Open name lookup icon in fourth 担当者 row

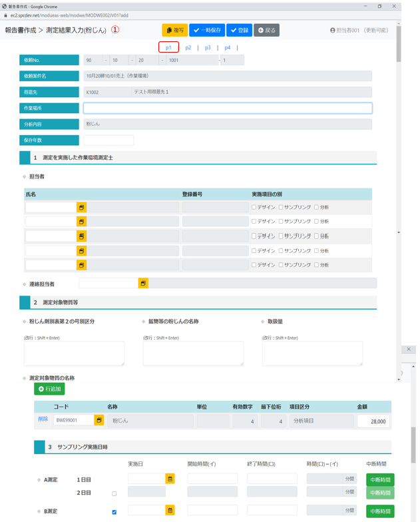[x=81, y=250]
